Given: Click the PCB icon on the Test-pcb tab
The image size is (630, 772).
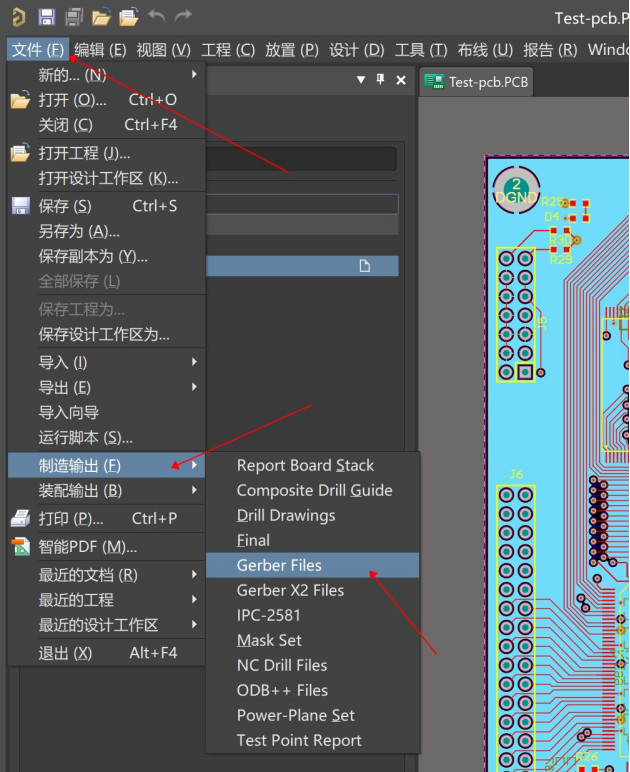Looking at the screenshot, I should coord(434,82).
